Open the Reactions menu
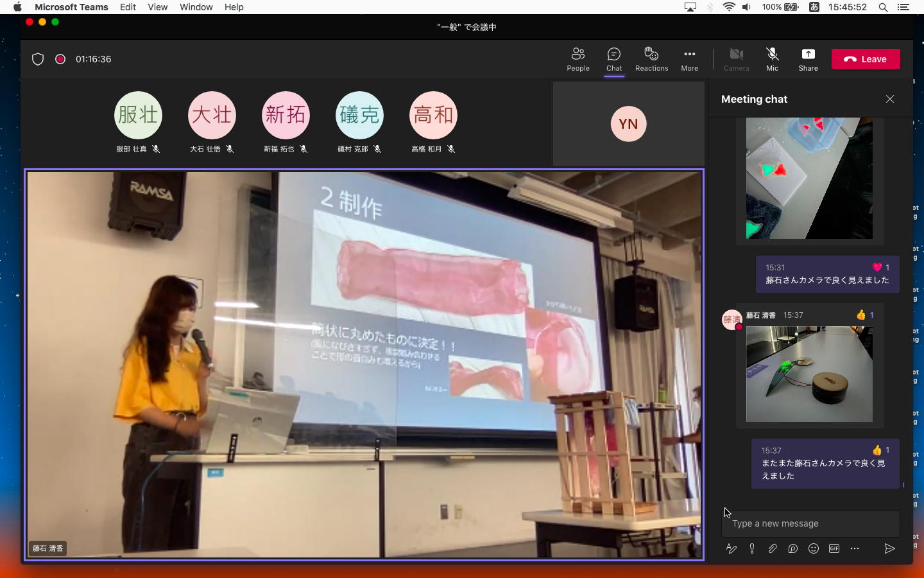This screenshot has height=578, width=924. point(651,59)
